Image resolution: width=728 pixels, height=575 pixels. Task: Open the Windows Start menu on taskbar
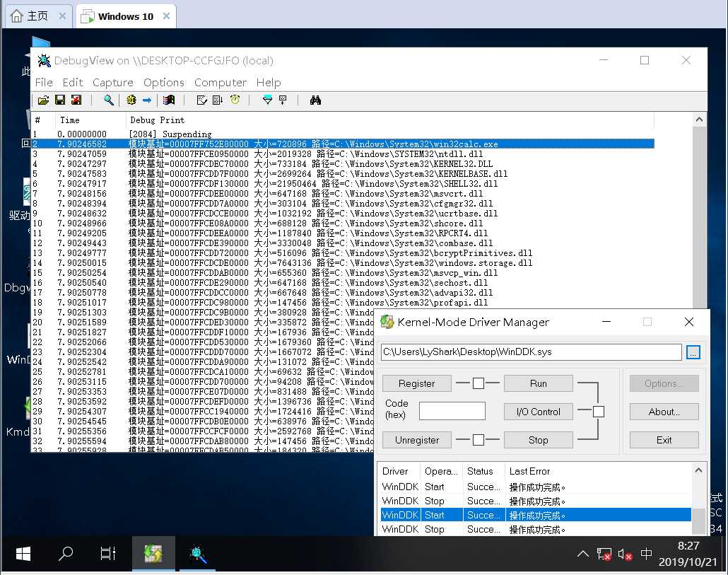click(23, 554)
